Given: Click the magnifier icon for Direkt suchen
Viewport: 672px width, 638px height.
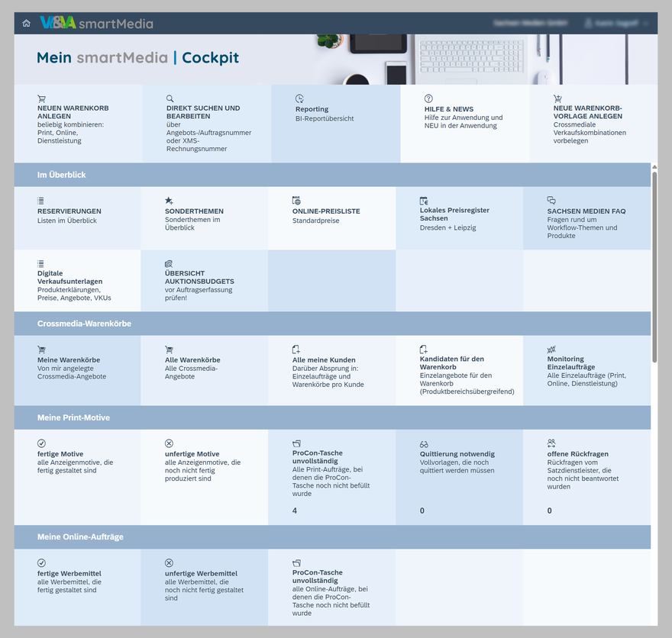Looking at the screenshot, I should (170, 98).
